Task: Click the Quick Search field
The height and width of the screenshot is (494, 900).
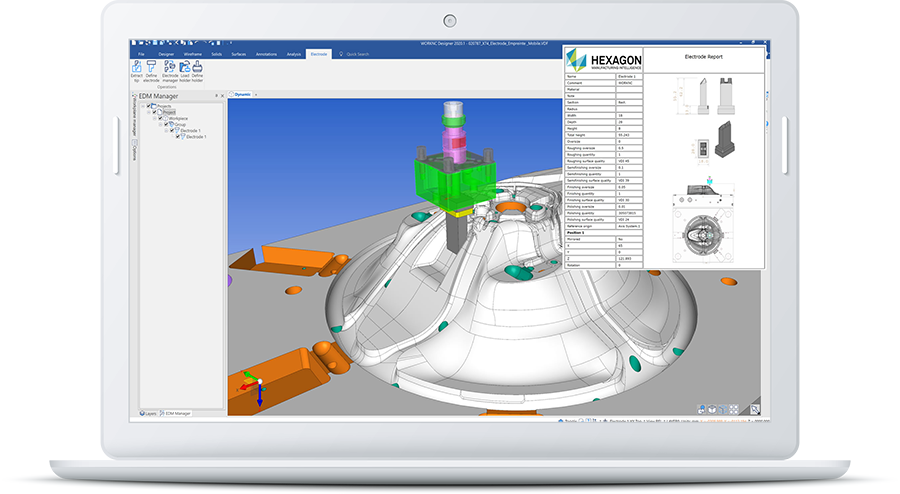Action: 355,54
